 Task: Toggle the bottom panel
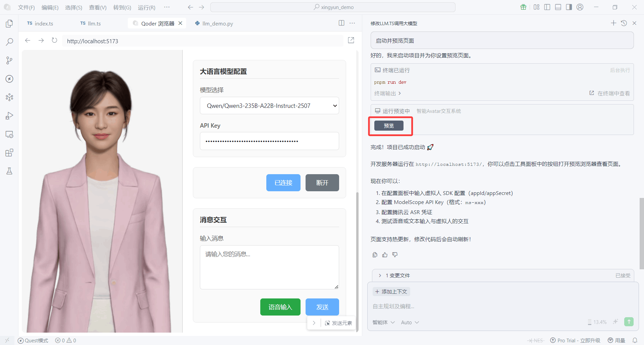(x=558, y=7)
